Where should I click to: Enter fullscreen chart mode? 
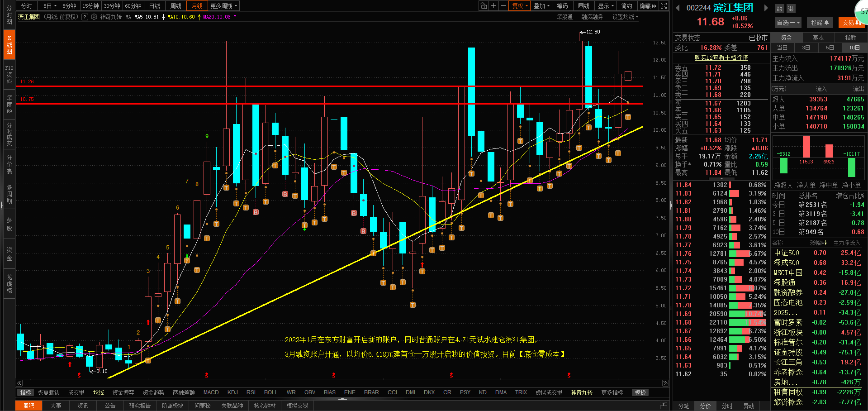(x=664, y=6)
